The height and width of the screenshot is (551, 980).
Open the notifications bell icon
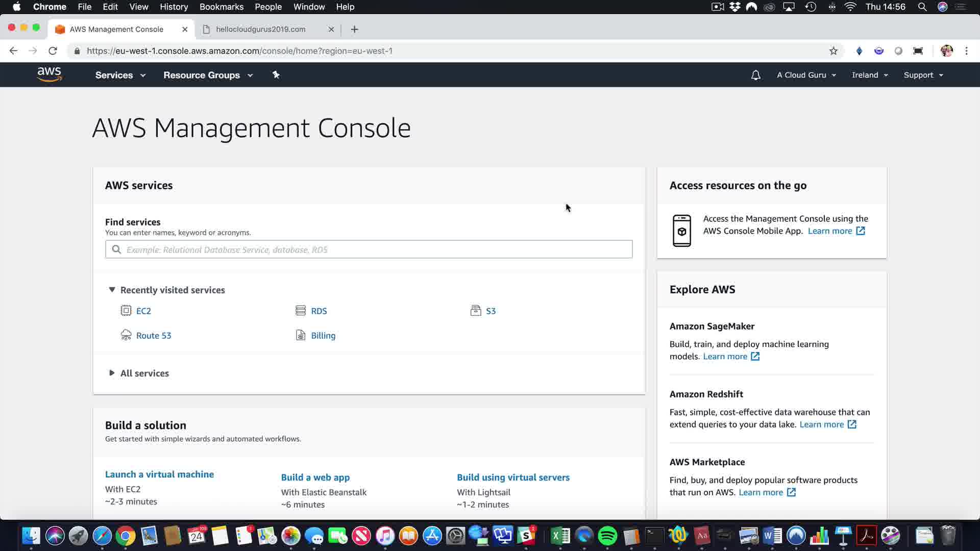point(755,75)
